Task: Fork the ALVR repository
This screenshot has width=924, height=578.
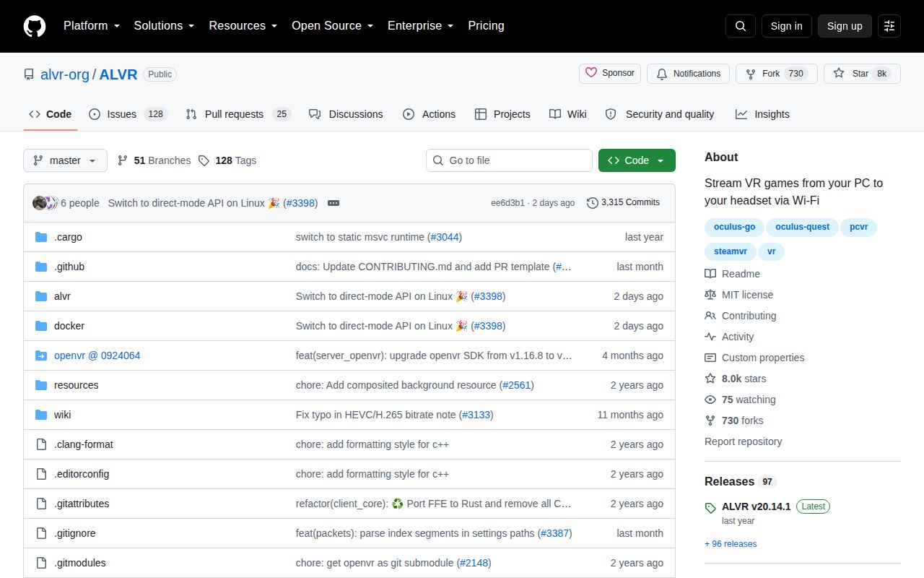Action: pos(776,74)
